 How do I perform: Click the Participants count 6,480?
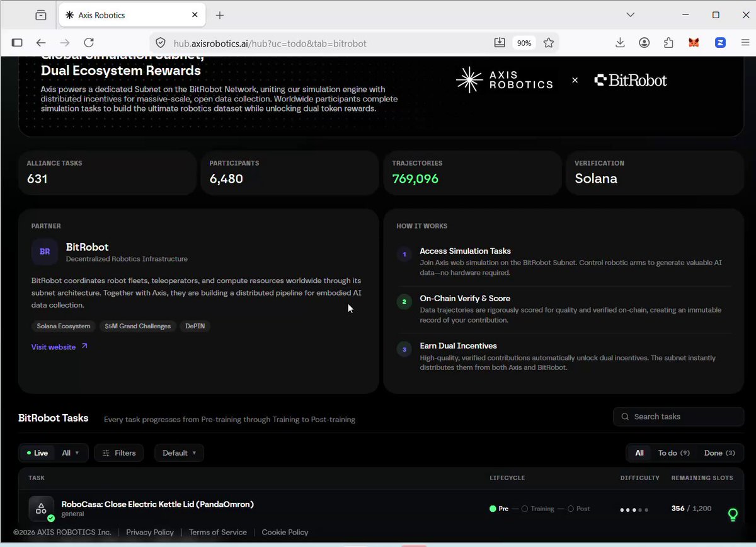(226, 178)
